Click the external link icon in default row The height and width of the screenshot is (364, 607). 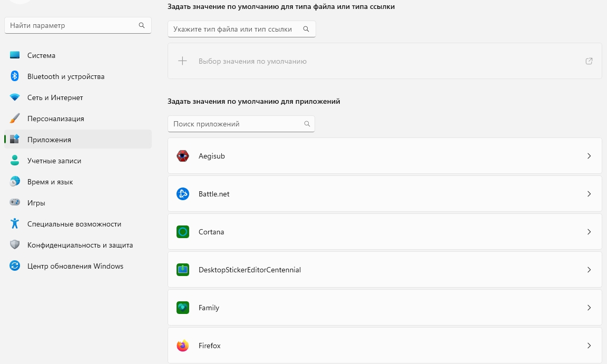tap(589, 61)
